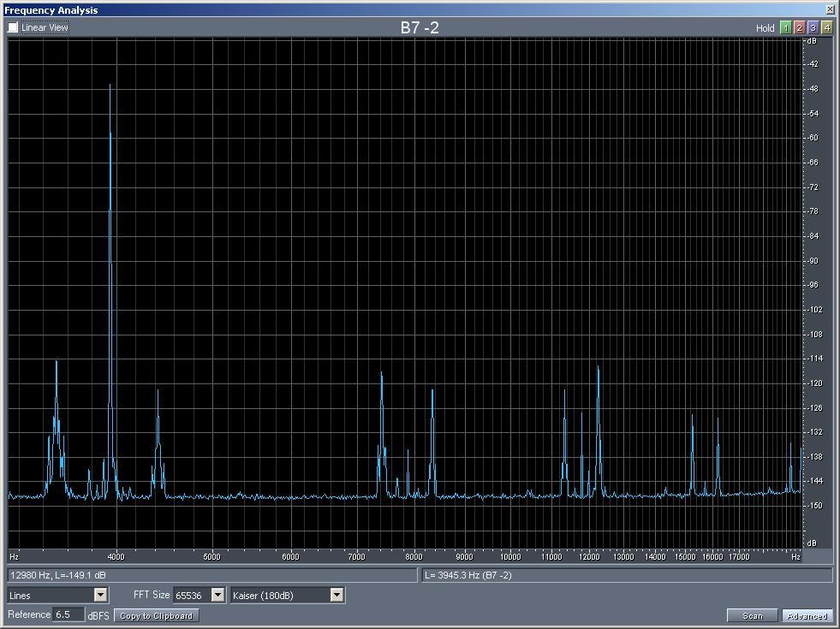Click the 7000 Hz axis label
The width and height of the screenshot is (840, 629).
[356, 557]
